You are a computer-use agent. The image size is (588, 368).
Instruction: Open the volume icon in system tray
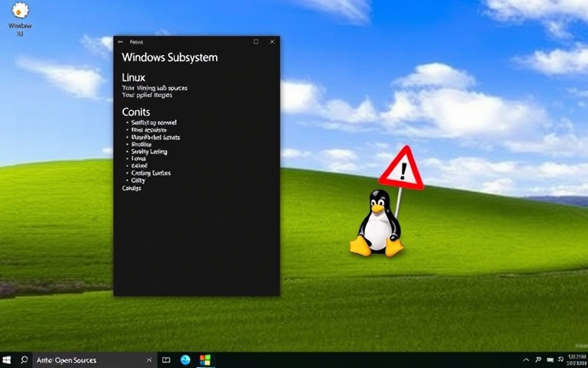click(560, 359)
